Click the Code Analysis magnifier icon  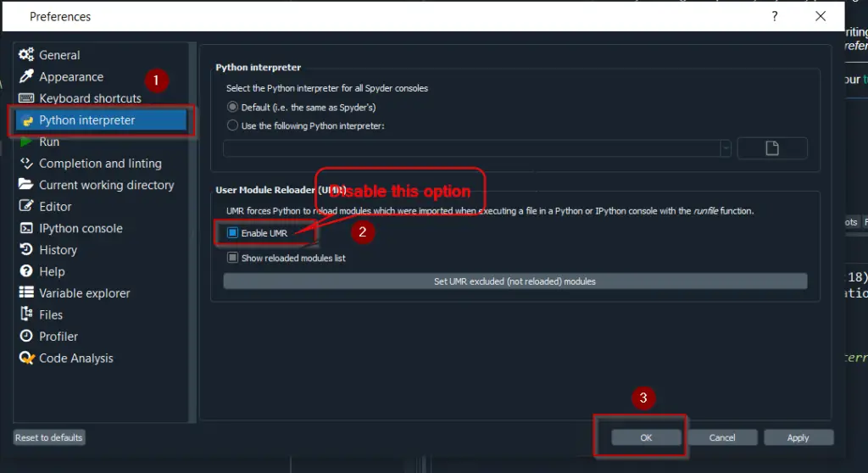pos(26,358)
